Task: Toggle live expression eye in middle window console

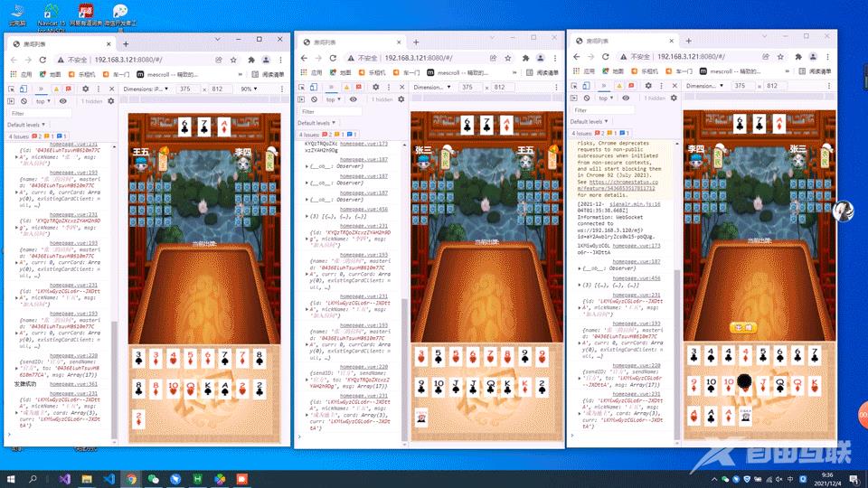Action: [x=354, y=99]
